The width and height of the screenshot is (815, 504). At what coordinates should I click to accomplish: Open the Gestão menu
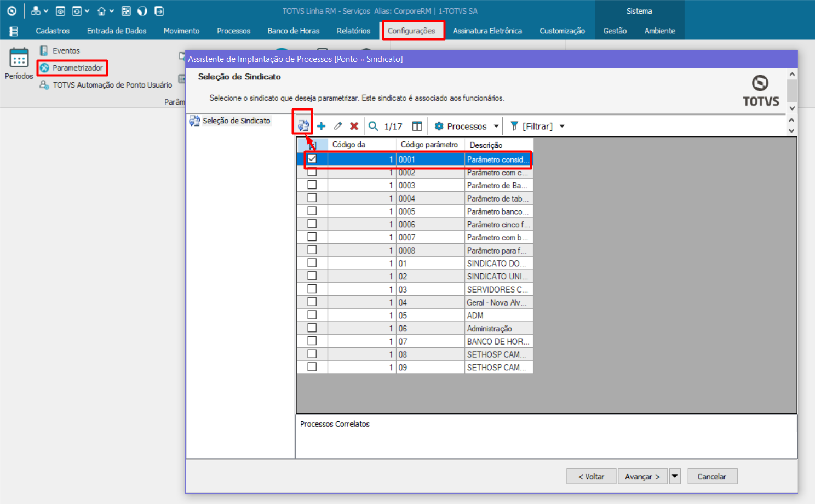tap(615, 31)
